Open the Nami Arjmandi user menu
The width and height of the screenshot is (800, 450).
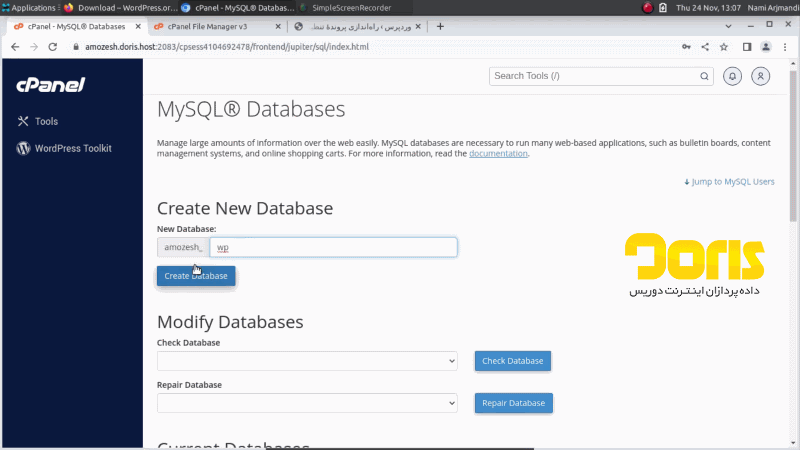pyautogui.click(x=772, y=8)
